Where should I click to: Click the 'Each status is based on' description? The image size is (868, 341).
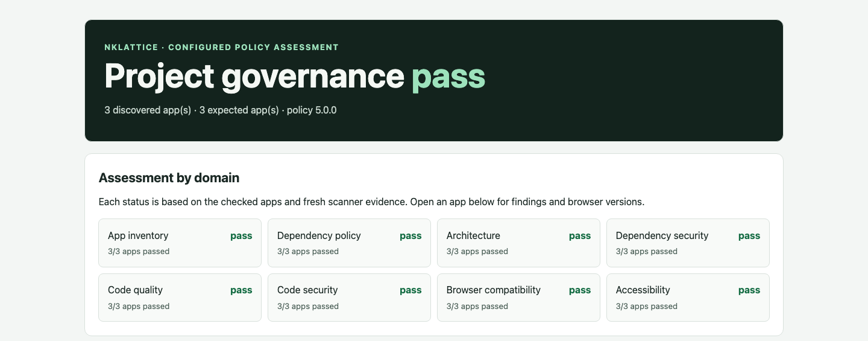tap(371, 202)
